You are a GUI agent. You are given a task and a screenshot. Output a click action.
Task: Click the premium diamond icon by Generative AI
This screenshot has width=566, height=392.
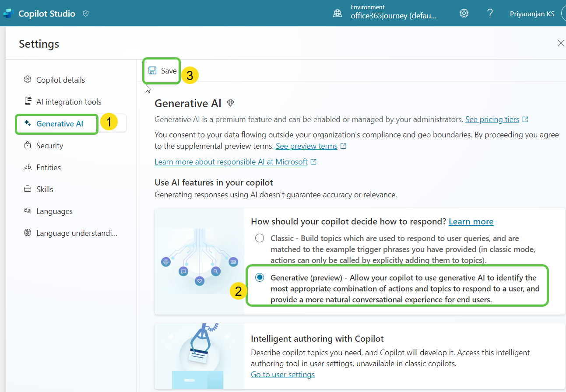pyautogui.click(x=231, y=103)
